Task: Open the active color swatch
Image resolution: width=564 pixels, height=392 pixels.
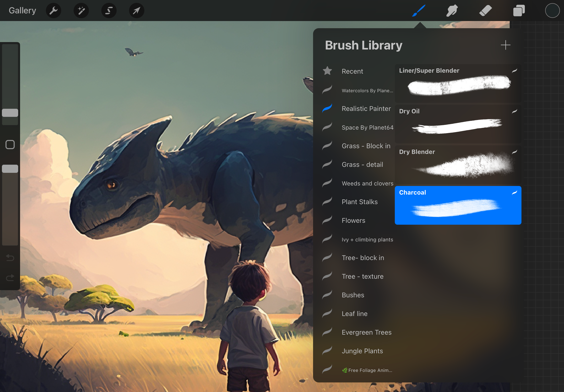Action: point(552,11)
